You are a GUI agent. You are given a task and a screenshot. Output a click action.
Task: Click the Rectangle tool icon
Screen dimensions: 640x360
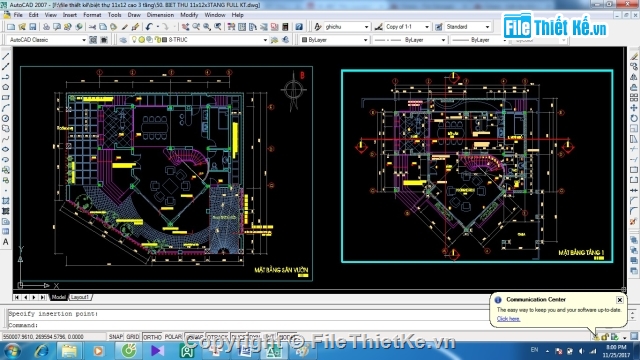pyautogui.click(x=6, y=98)
